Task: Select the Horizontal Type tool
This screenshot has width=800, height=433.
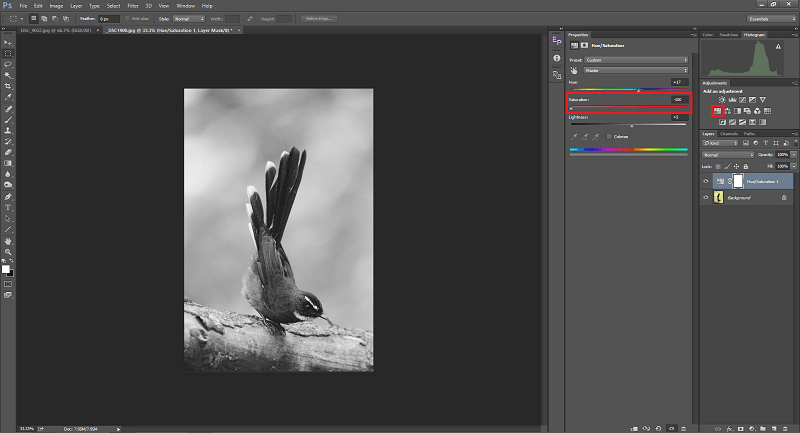Action: coord(8,208)
